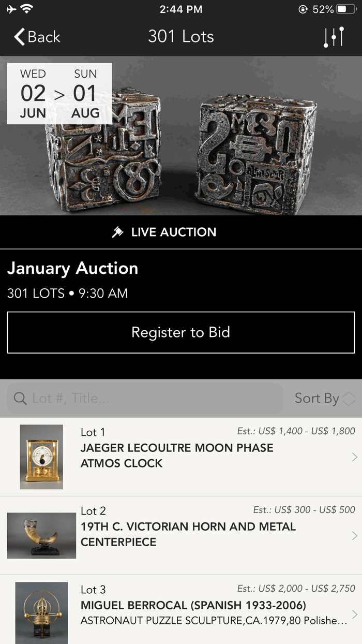Tap the Berrocal sculpture thumbnail on Lot 3
This screenshot has height=644, width=362.
coord(41,613)
